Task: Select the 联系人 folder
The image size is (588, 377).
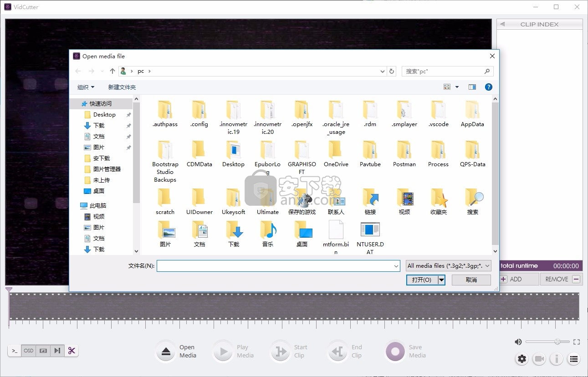Action: coord(336,202)
